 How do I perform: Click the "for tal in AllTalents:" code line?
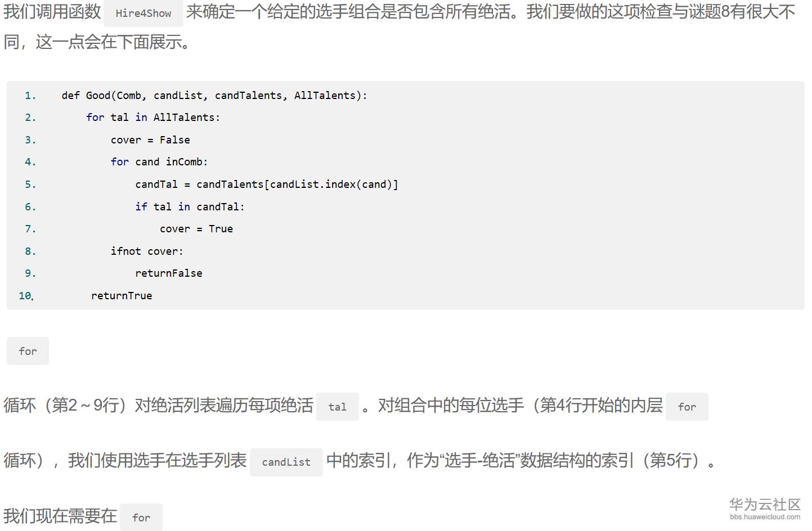click(x=152, y=118)
